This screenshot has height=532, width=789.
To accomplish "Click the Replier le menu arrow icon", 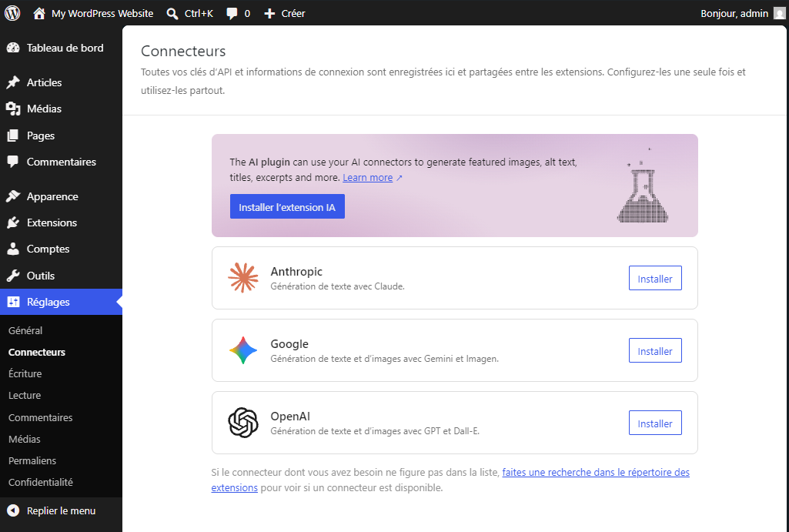I will [13, 510].
